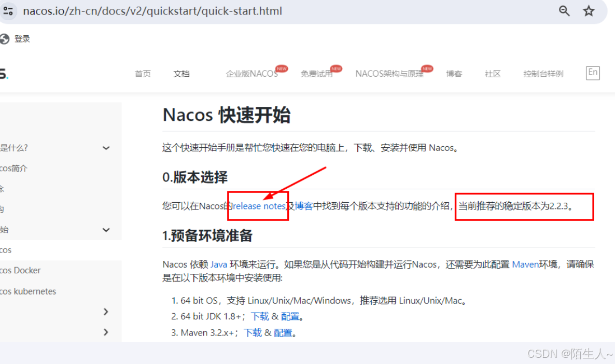Click JDK 配置 link
The image size is (615, 364).
(290, 316)
